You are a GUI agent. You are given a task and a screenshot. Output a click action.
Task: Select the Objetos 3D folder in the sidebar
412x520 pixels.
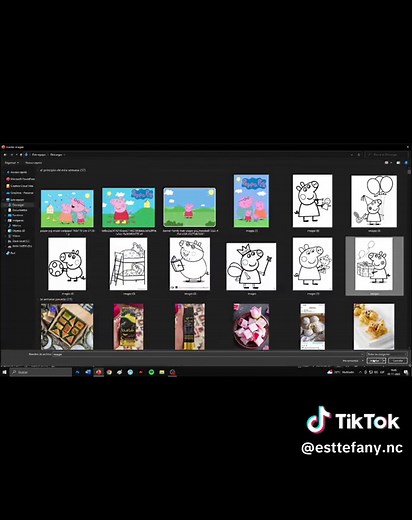17,230
